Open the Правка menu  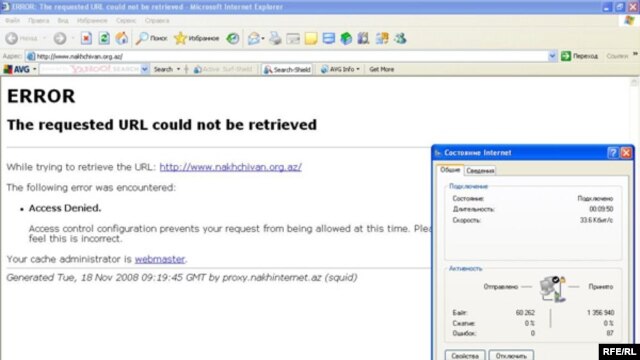coord(38,20)
